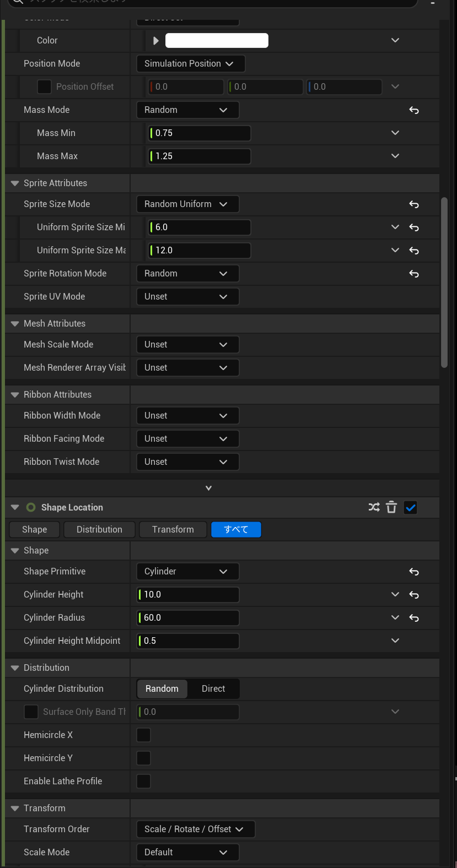Reset Uniform Sprite Size Min value

click(414, 227)
